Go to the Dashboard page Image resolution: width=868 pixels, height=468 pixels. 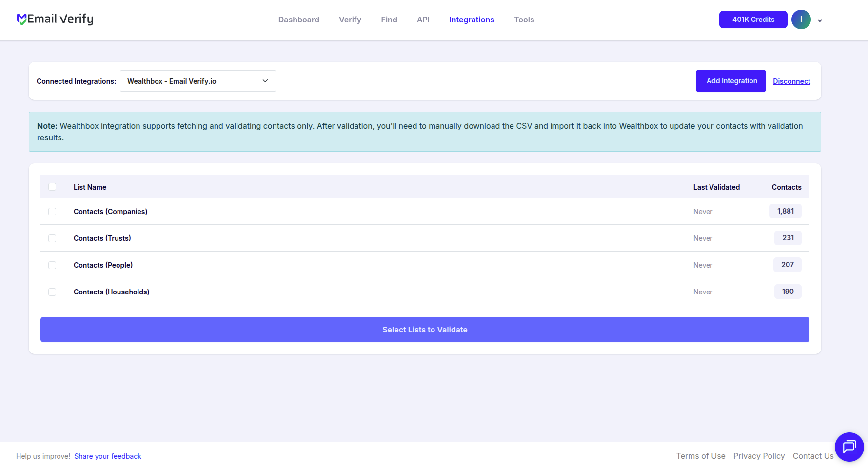coord(299,19)
